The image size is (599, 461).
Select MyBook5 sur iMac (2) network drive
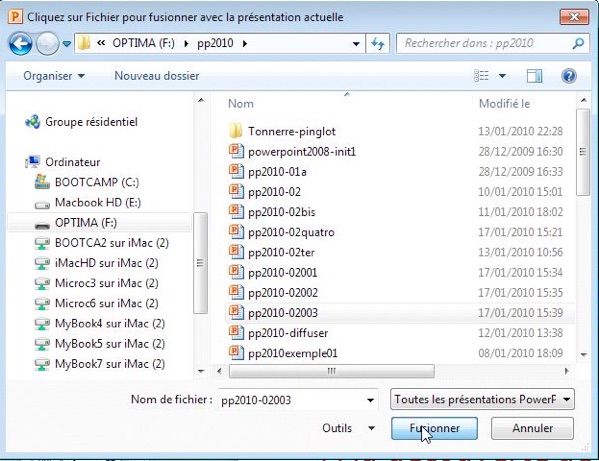110,344
